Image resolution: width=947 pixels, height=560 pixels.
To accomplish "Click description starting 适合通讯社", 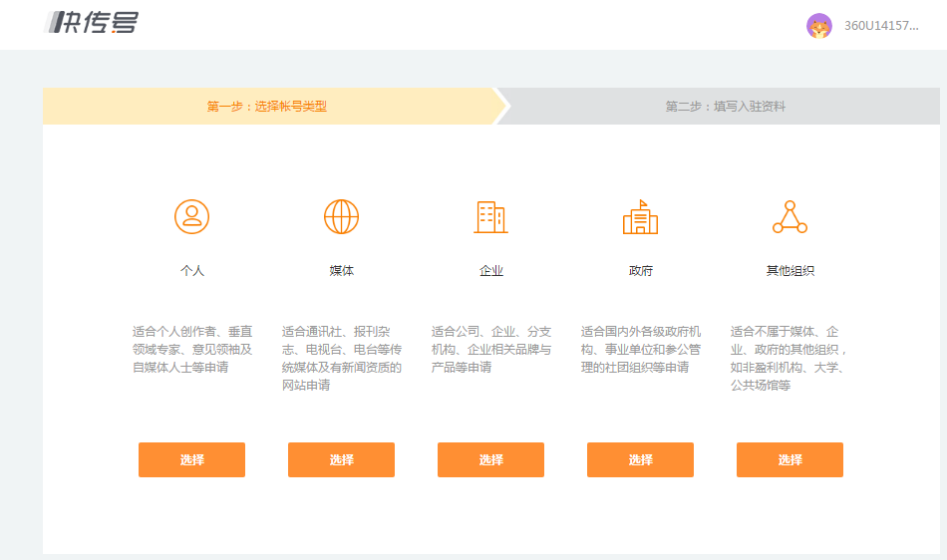I will tap(341, 359).
